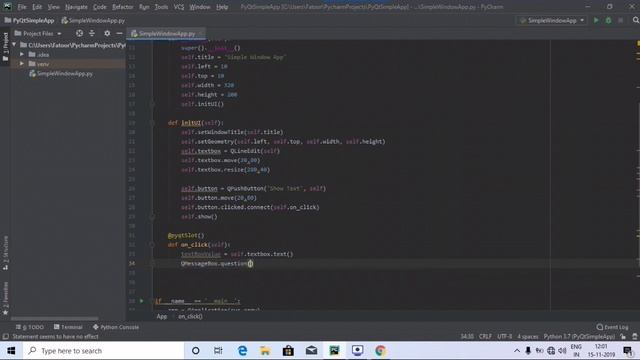The height and width of the screenshot is (360, 640).
Task: Show hidden system tray icons
Action: (x=517, y=351)
